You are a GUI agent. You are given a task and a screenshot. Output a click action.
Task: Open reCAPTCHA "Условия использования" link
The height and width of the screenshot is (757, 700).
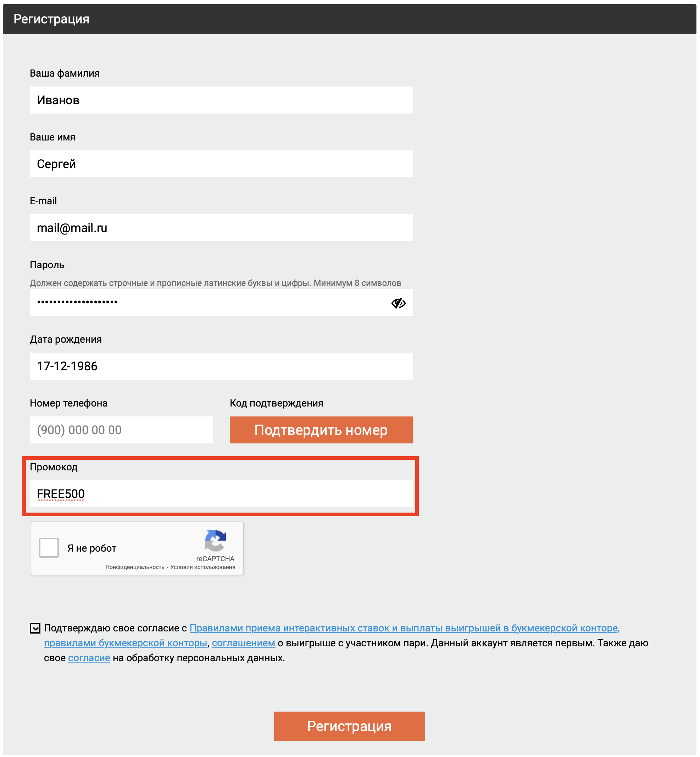(x=202, y=567)
